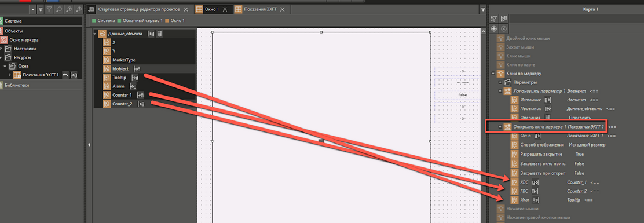Select the Система node in left tree
This screenshot has width=644, height=223.
coord(13,20)
